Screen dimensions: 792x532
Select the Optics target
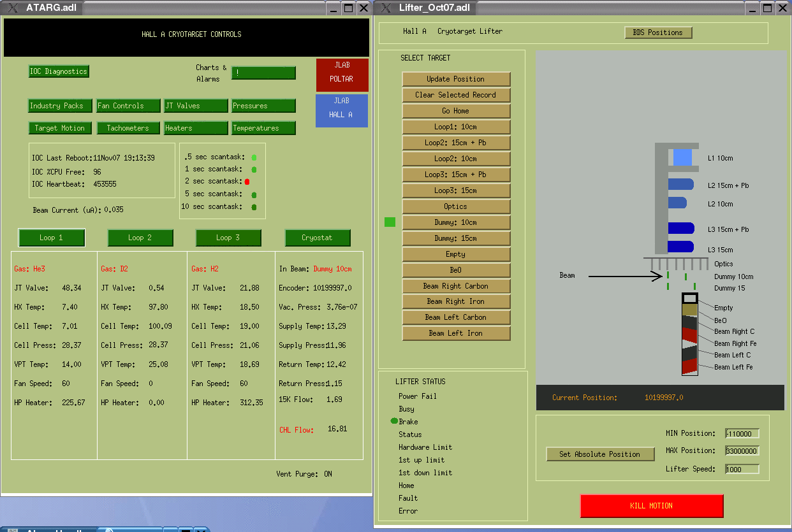tap(456, 206)
